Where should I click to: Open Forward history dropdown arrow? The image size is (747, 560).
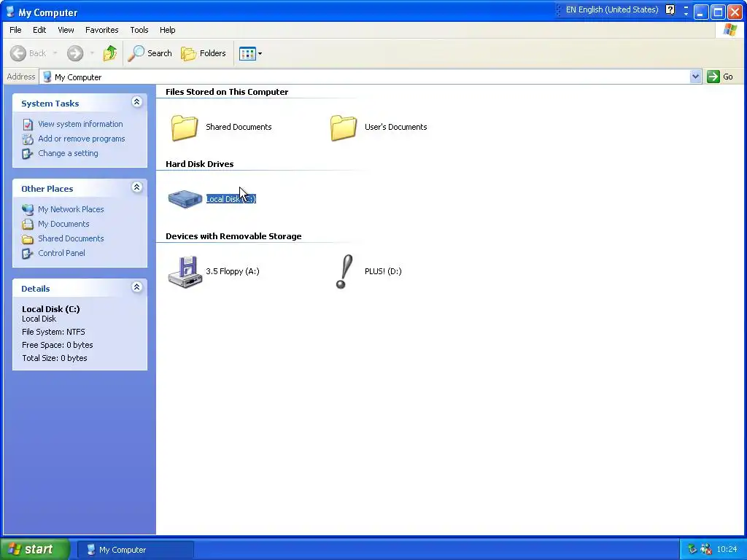(x=92, y=52)
